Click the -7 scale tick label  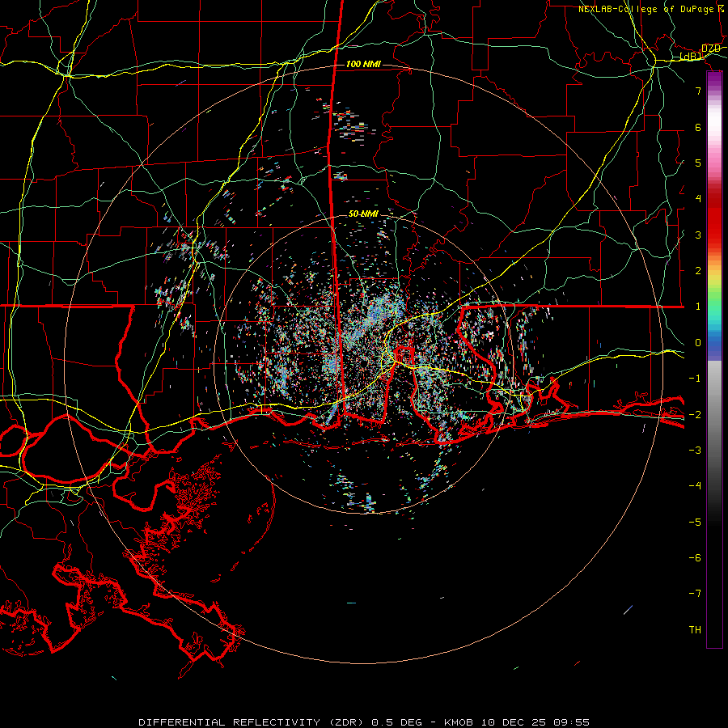pos(695,594)
